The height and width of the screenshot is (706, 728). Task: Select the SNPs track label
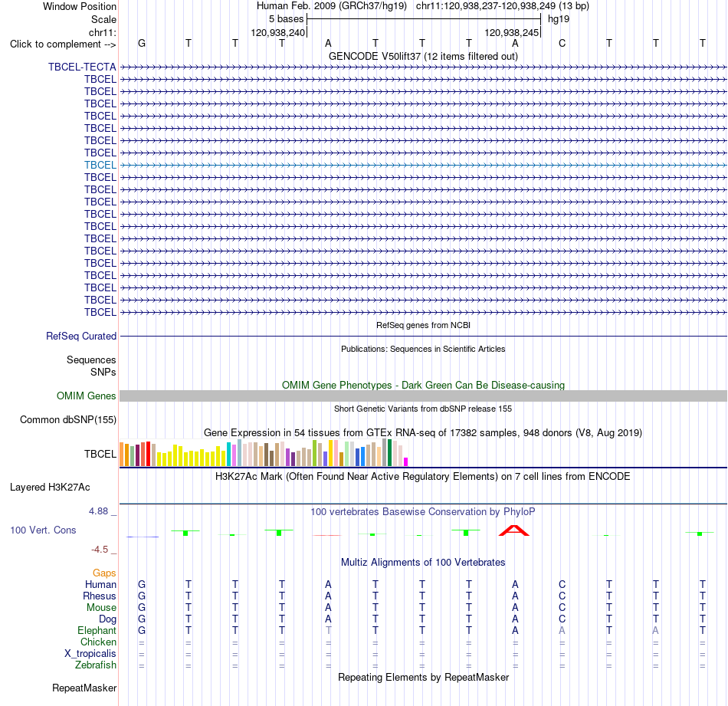(103, 372)
